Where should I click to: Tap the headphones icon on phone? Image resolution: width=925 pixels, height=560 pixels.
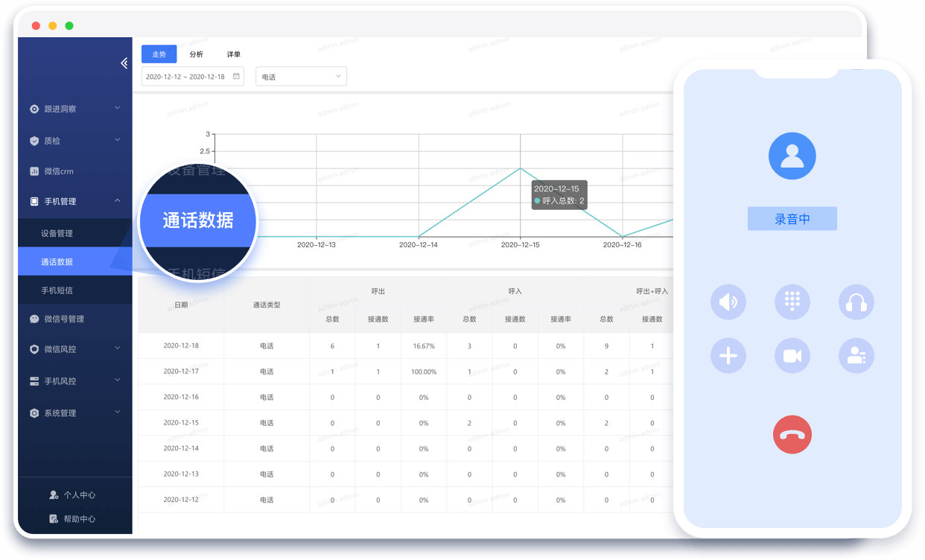(x=856, y=302)
